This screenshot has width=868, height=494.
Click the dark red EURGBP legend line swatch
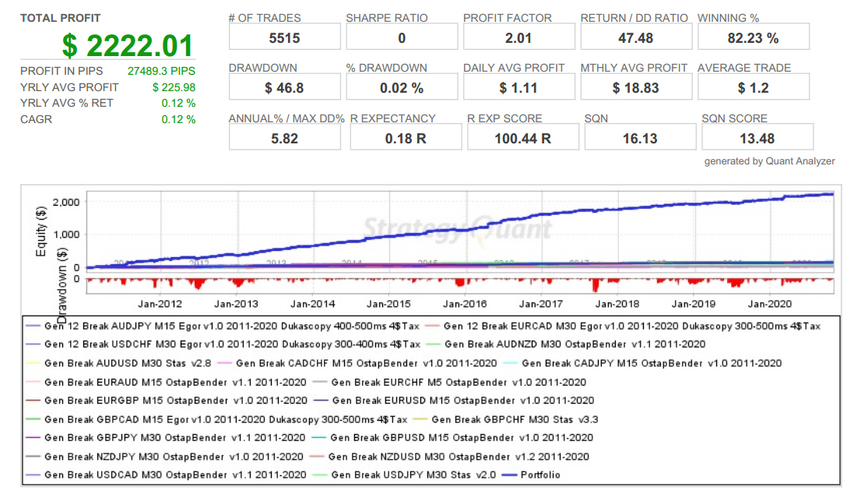coord(33,400)
